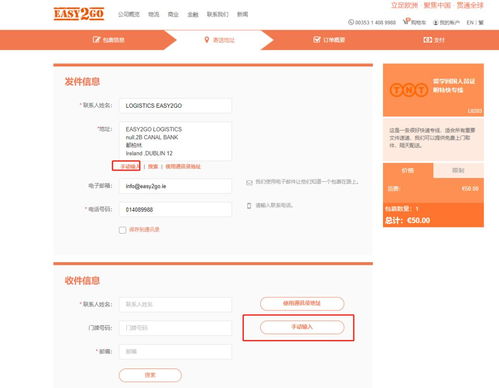
Task: Tick the 保存到通讯录 checkbox
Action: 123,230
